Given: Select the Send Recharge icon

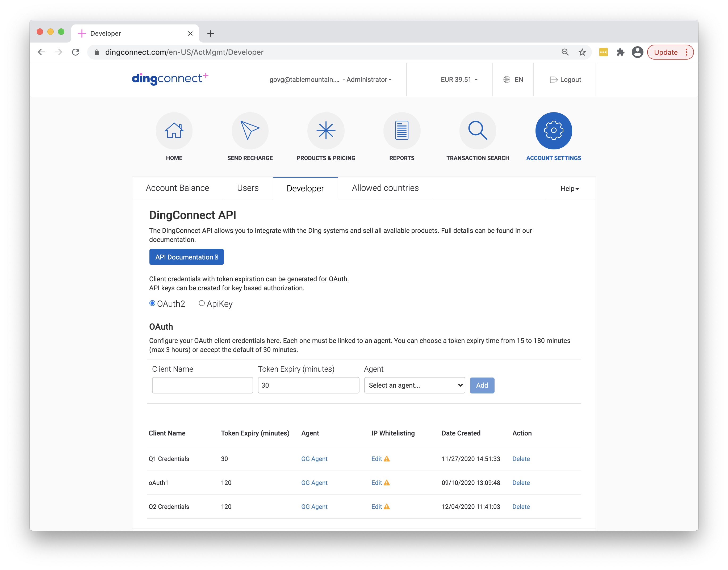Looking at the screenshot, I should 250,131.
